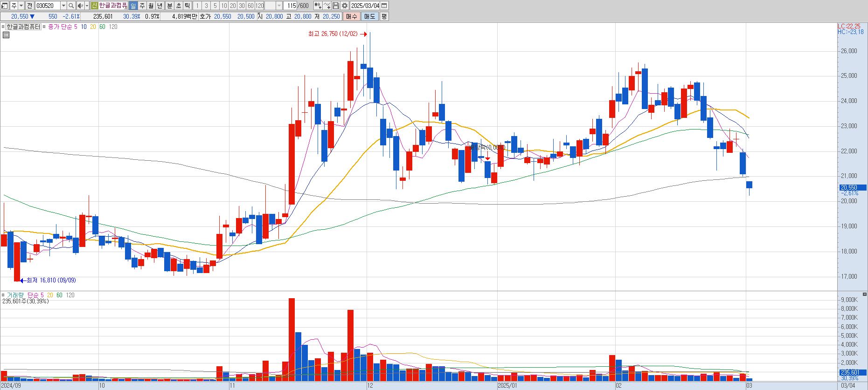Click the yellow 20 moving-average legend
Screen dimensions: 868x390
pyautogui.click(x=93, y=27)
